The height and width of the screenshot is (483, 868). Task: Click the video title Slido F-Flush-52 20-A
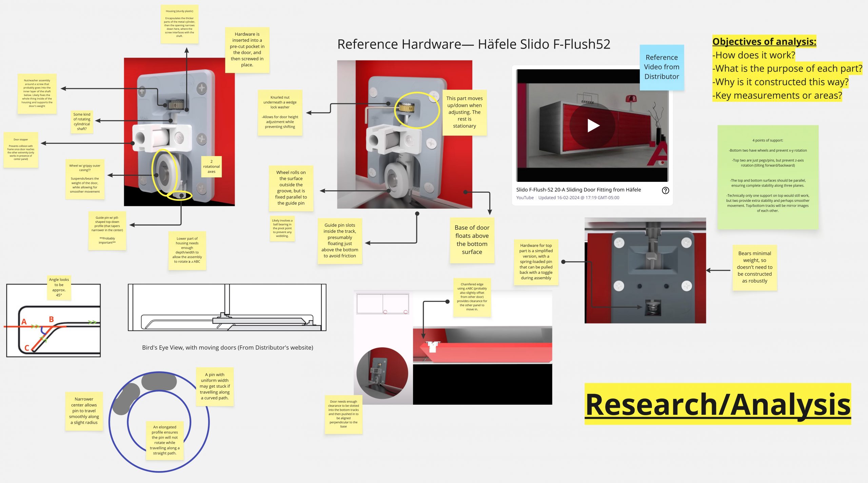[x=578, y=190]
